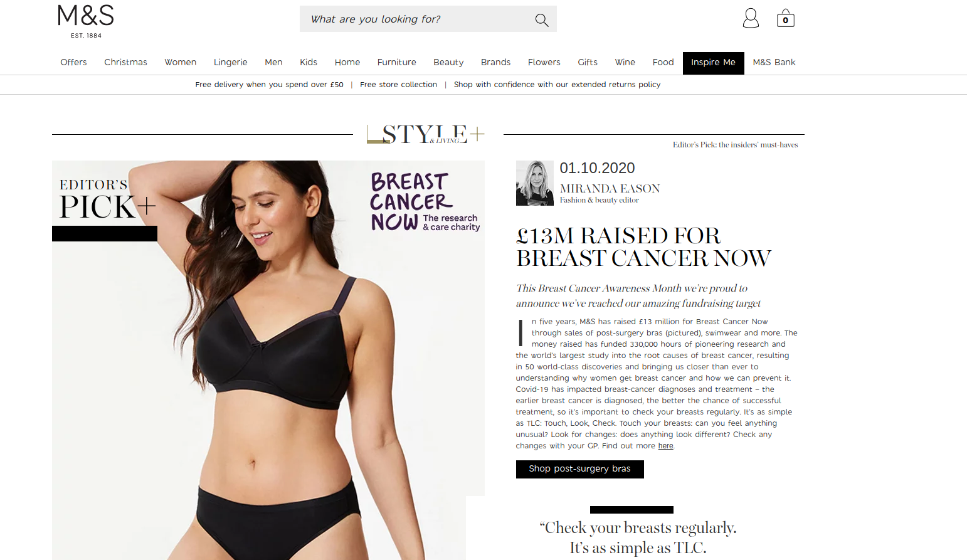Screen dimensions: 967x560
Task: Click the free delivery over £50 link
Action: [269, 85]
